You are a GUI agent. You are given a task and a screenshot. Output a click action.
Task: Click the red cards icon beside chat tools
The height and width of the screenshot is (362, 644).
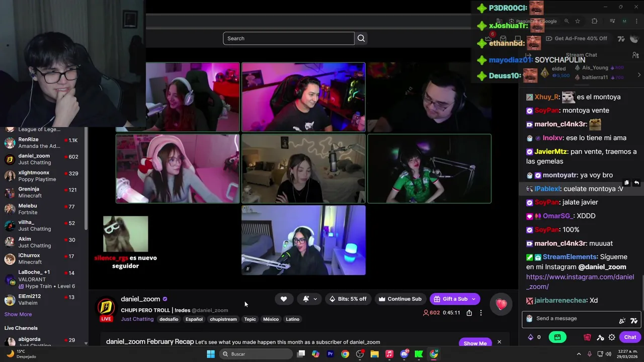point(587,337)
